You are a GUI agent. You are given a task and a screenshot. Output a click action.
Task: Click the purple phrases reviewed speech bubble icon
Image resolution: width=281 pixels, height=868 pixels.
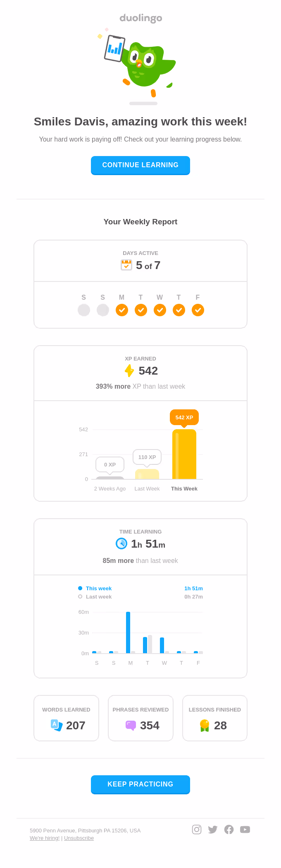coord(130,725)
